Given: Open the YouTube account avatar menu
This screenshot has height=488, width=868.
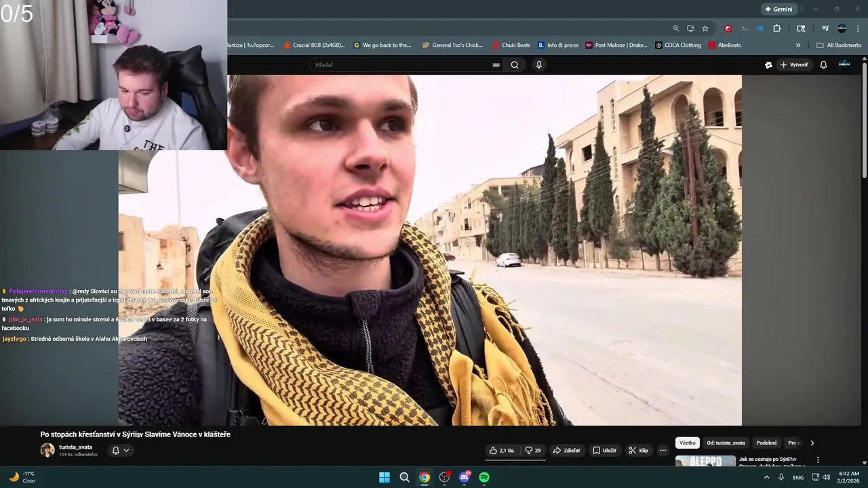Looking at the screenshot, I should [x=844, y=64].
